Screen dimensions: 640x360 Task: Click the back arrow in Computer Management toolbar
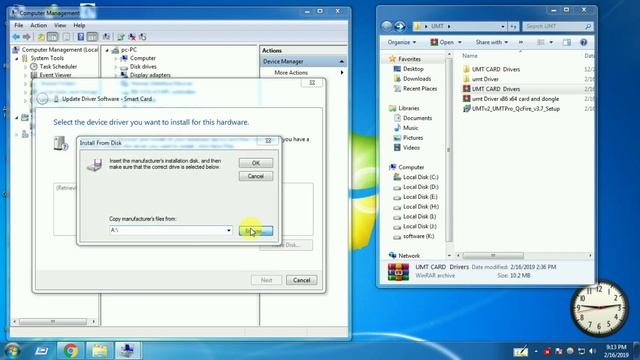click(x=16, y=37)
